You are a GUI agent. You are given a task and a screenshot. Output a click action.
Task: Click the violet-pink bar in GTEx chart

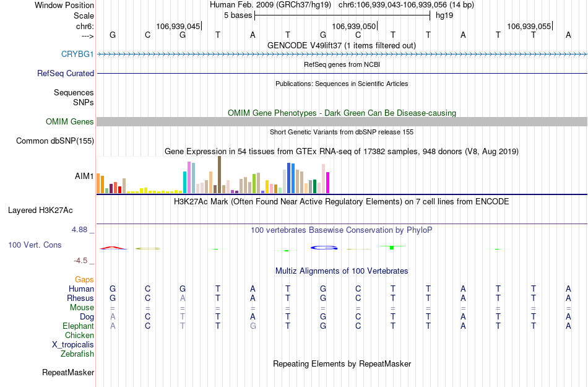coord(189,177)
